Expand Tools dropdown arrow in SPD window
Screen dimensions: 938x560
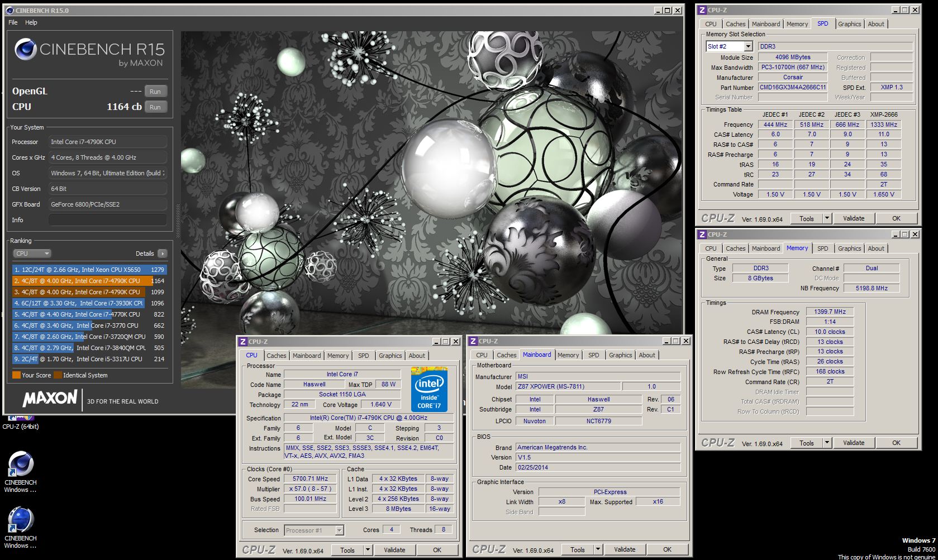pyautogui.click(x=827, y=218)
